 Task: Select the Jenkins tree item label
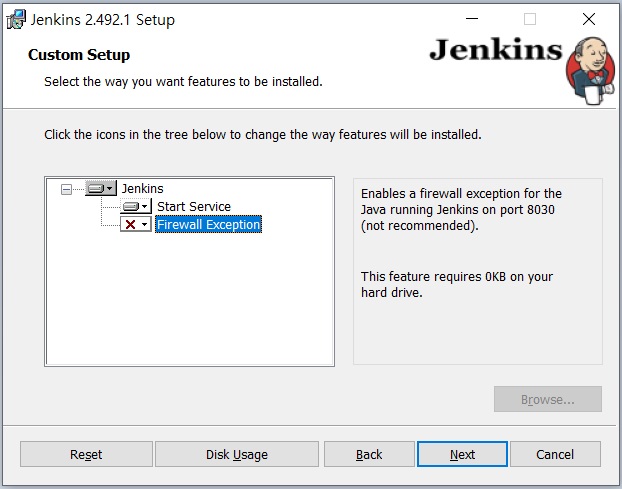(142, 188)
